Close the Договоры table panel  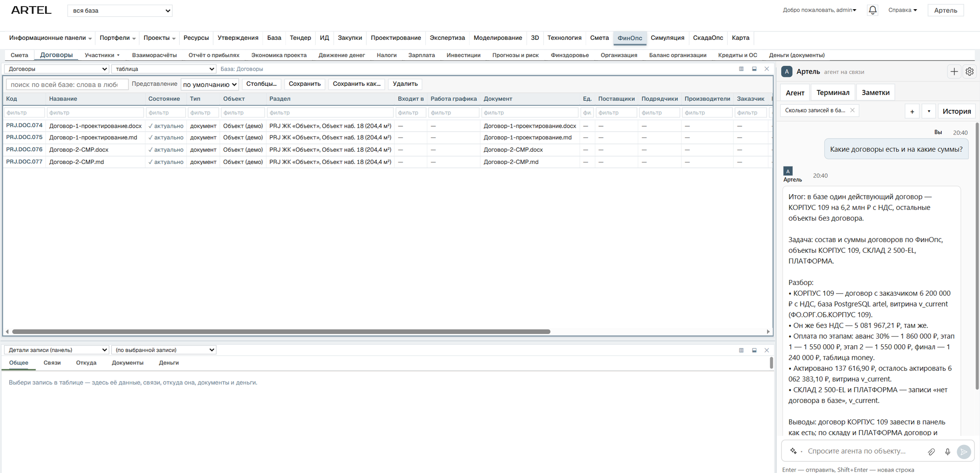767,69
